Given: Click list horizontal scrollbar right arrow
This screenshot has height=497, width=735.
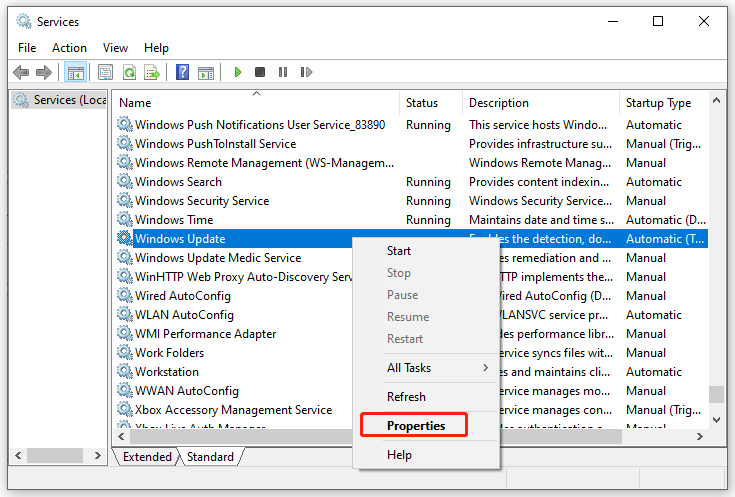Looking at the screenshot, I should (x=699, y=437).
